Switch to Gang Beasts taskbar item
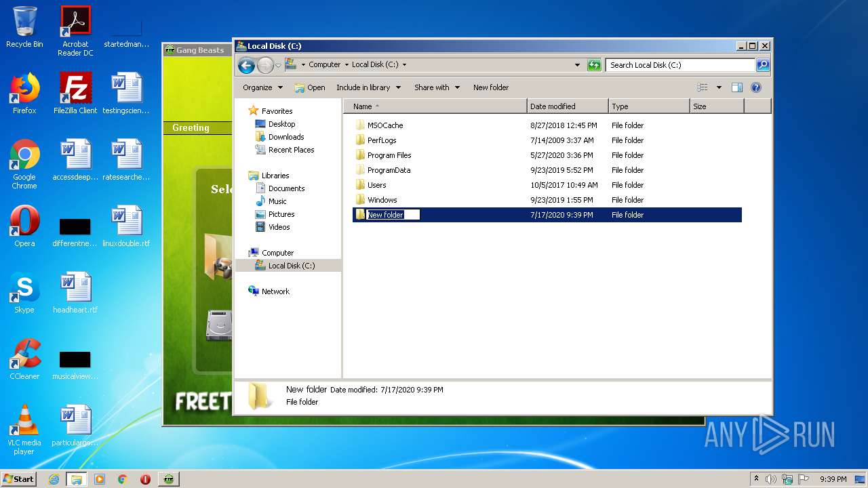Image resolution: width=868 pixels, height=488 pixels. click(x=168, y=479)
